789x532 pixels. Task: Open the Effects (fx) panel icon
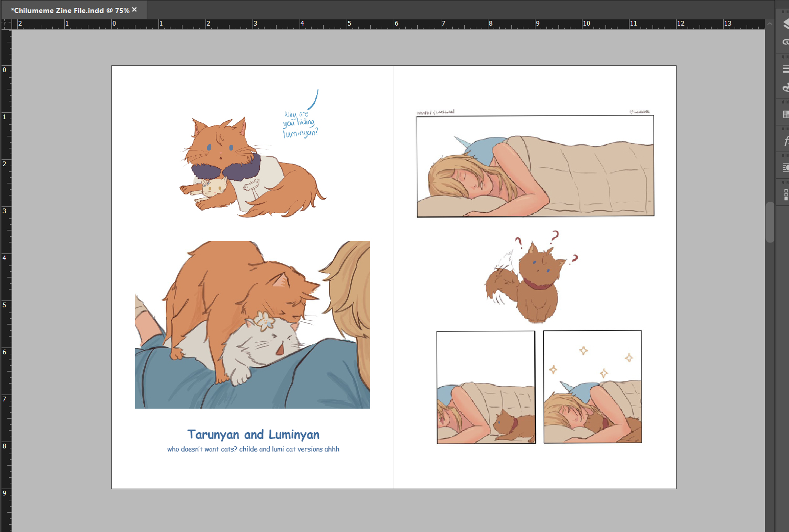(x=785, y=141)
